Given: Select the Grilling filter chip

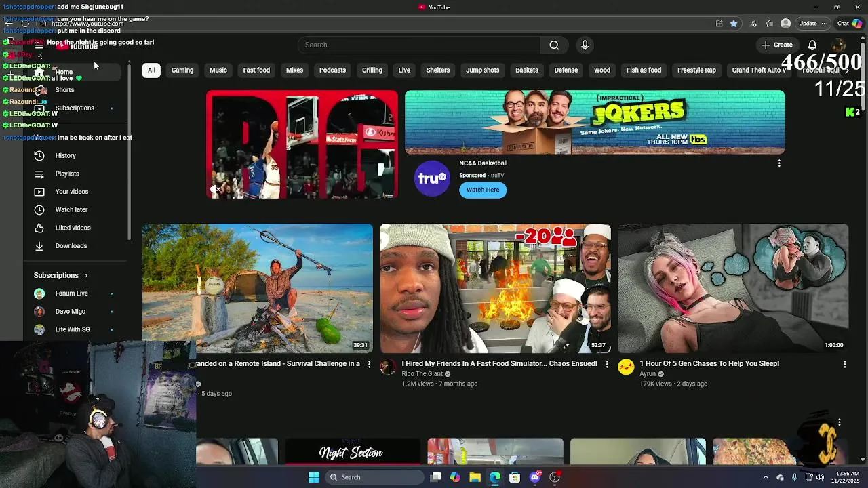Looking at the screenshot, I should (x=372, y=70).
